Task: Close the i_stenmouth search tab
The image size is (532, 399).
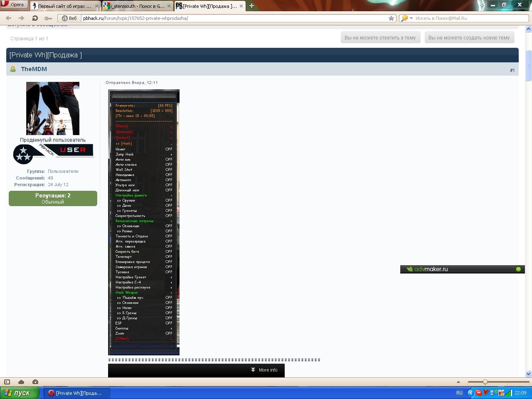Action: [x=169, y=6]
